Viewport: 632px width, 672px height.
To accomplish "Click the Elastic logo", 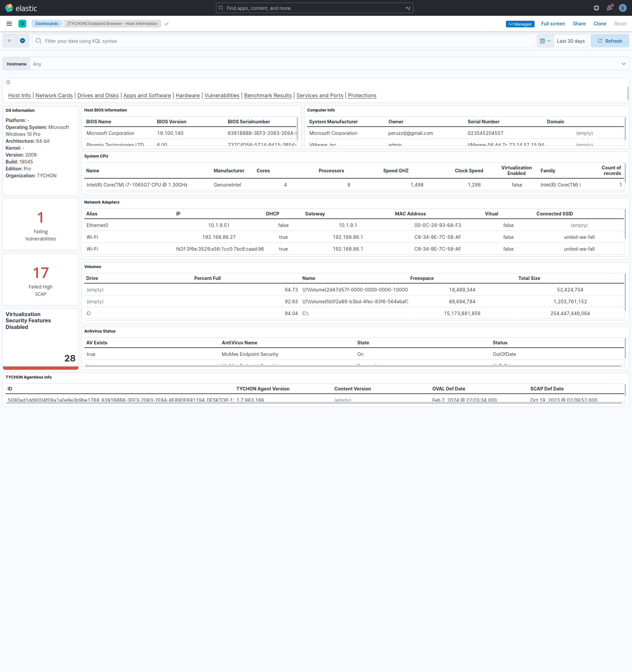I will pyautogui.click(x=21, y=8).
